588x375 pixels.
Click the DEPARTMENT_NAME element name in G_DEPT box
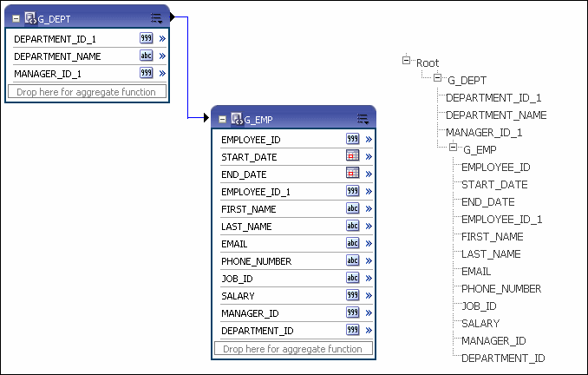click(x=57, y=56)
